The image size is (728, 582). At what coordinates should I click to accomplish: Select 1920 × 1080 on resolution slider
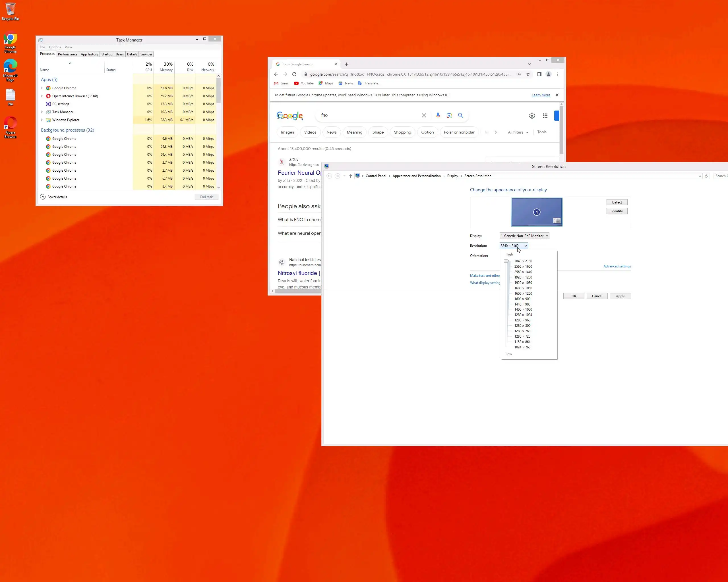[523, 283]
